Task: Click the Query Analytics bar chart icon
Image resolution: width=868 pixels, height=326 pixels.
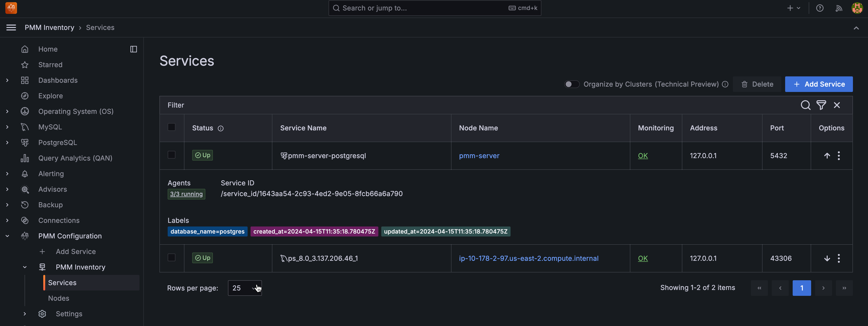Action: pyautogui.click(x=25, y=158)
